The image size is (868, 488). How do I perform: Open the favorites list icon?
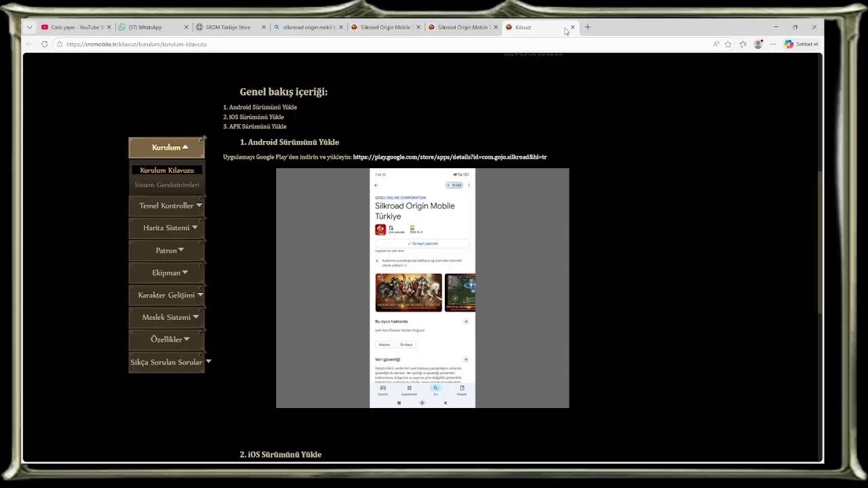[x=743, y=44]
